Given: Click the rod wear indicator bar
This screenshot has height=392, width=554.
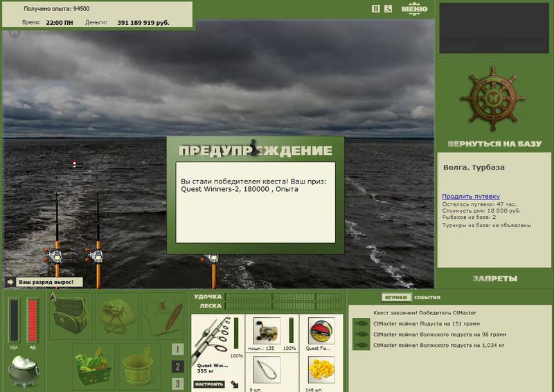Looking at the screenshot, I should click(236, 333).
